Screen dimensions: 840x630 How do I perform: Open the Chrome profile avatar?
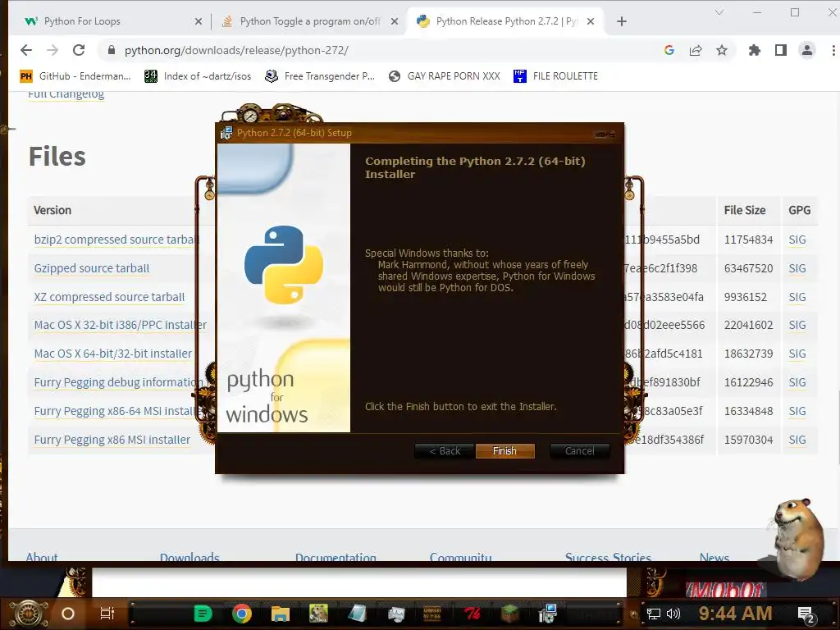807,50
